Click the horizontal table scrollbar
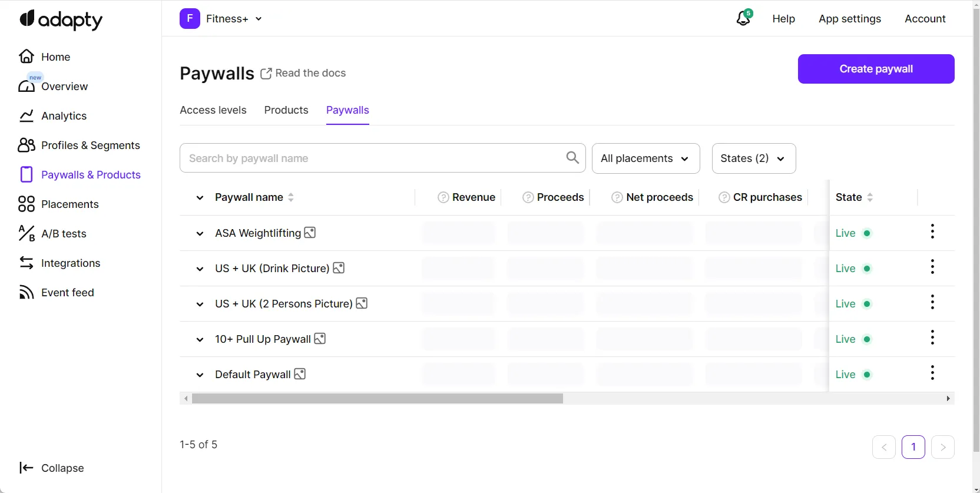The height and width of the screenshot is (493, 980). pos(377,399)
